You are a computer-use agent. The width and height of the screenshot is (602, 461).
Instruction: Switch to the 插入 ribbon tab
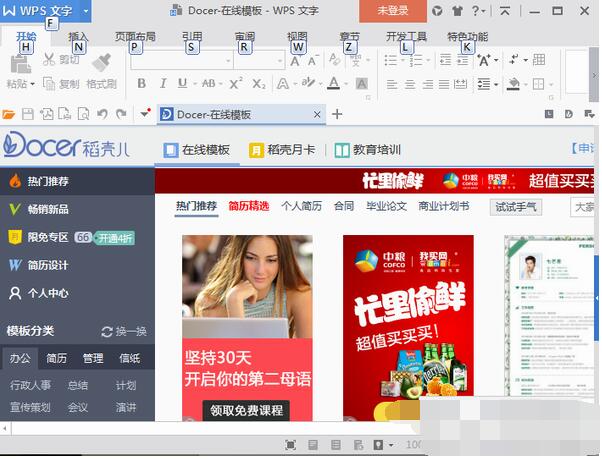tap(78, 37)
